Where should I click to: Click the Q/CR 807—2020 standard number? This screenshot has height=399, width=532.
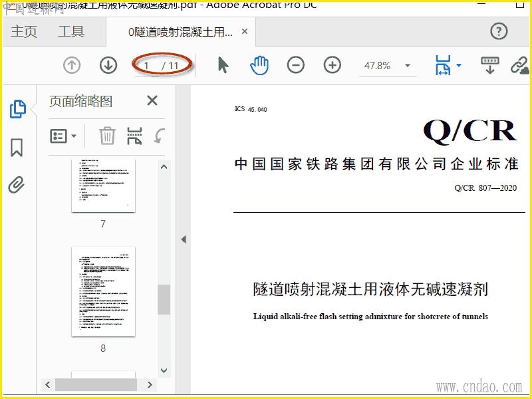pos(485,188)
